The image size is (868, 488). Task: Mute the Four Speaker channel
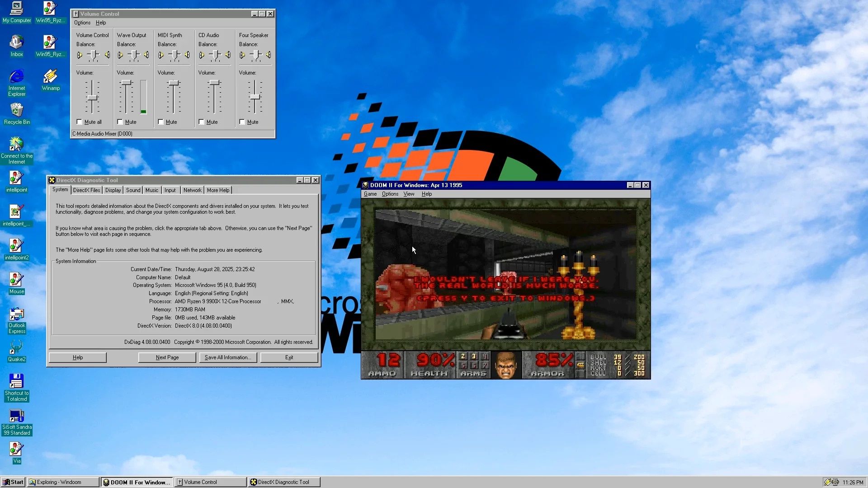[242, 122]
